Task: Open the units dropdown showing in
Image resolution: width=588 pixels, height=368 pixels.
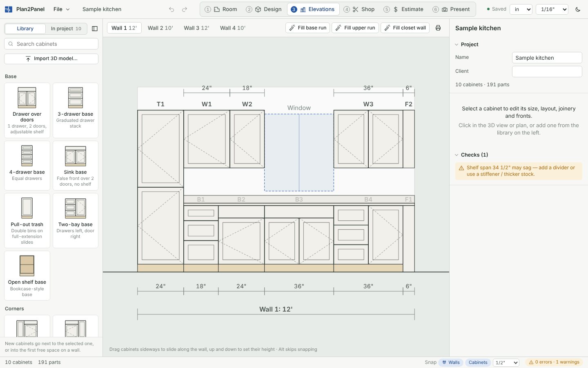Action: 521,9
